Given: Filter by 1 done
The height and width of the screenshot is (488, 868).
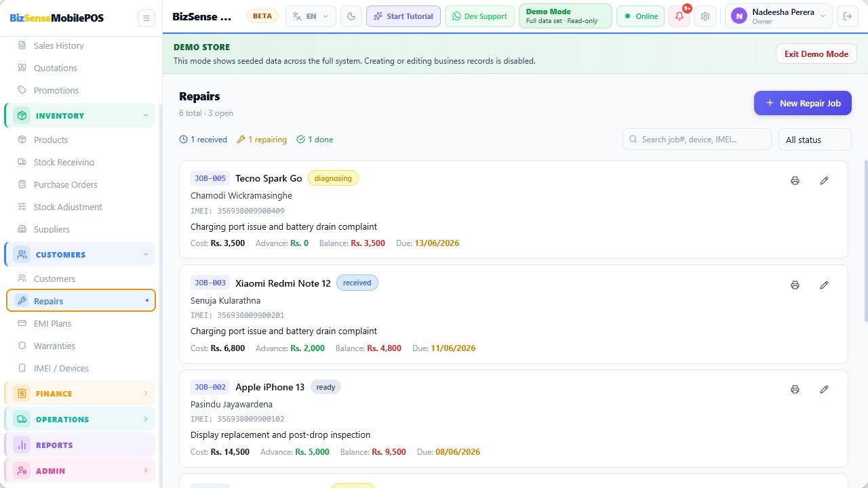Looking at the screenshot, I should coord(315,140).
